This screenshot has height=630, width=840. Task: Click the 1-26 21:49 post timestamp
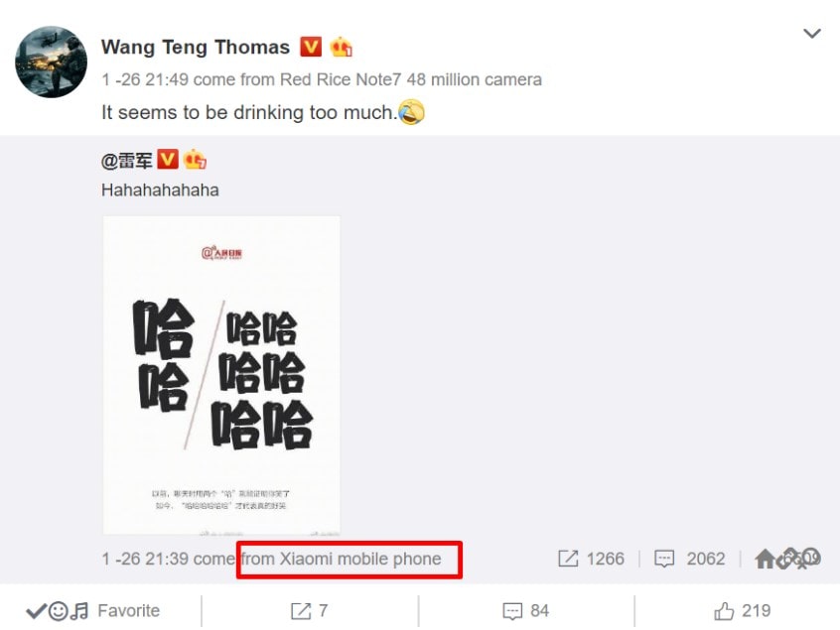click(x=145, y=79)
